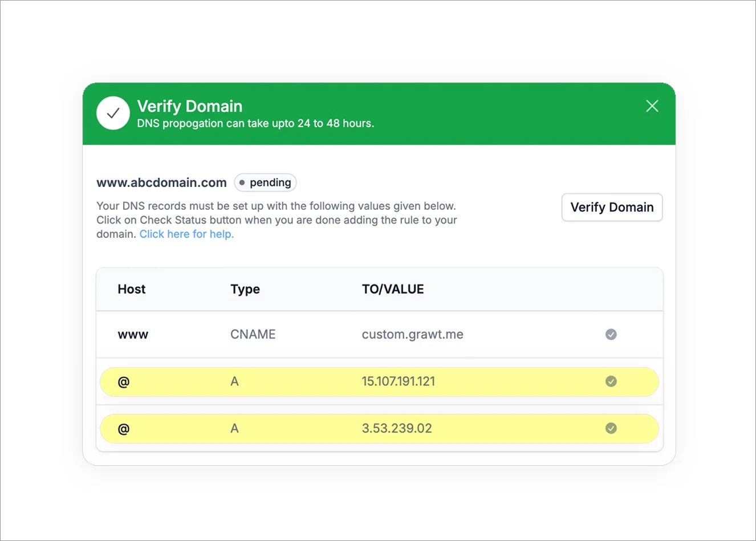This screenshot has width=756, height=541.
Task: Click the www host cell
Action: coord(133,335)
